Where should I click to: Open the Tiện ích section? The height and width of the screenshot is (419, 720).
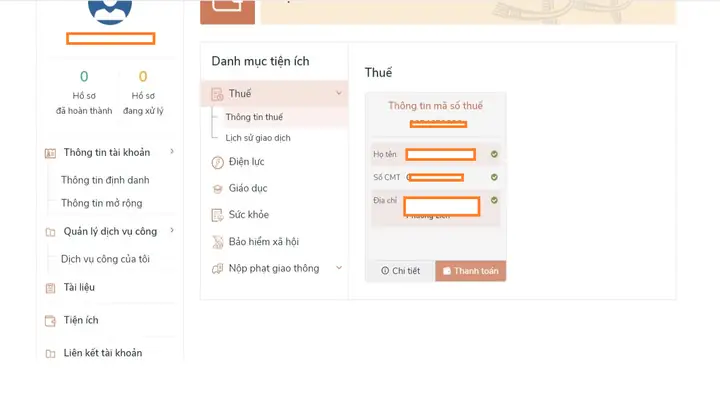pyautogui.click(x=81, y=320)
